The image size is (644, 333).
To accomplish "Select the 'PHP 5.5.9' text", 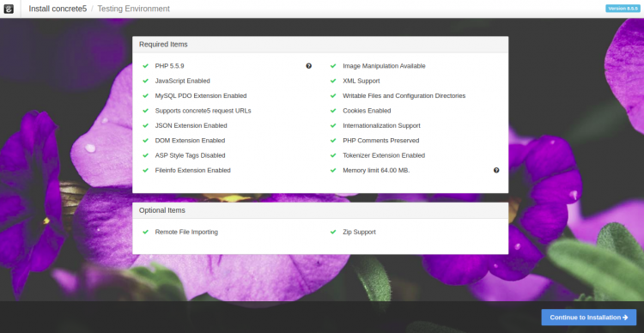I will click(x=170, y=66).
